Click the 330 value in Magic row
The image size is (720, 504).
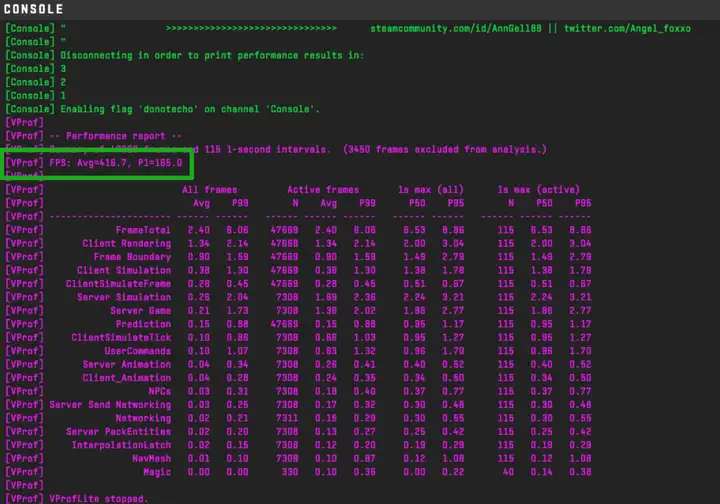(x=290, y=472)
